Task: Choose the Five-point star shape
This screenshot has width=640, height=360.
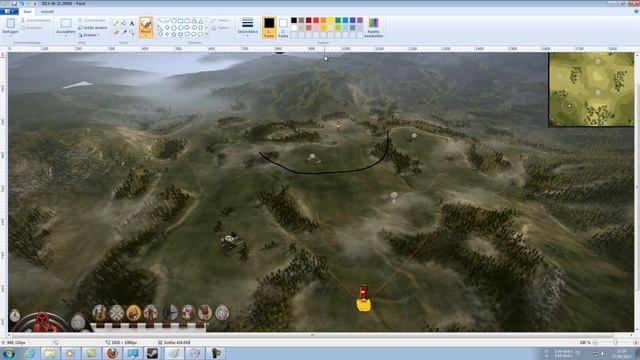Action: point(174,34)
